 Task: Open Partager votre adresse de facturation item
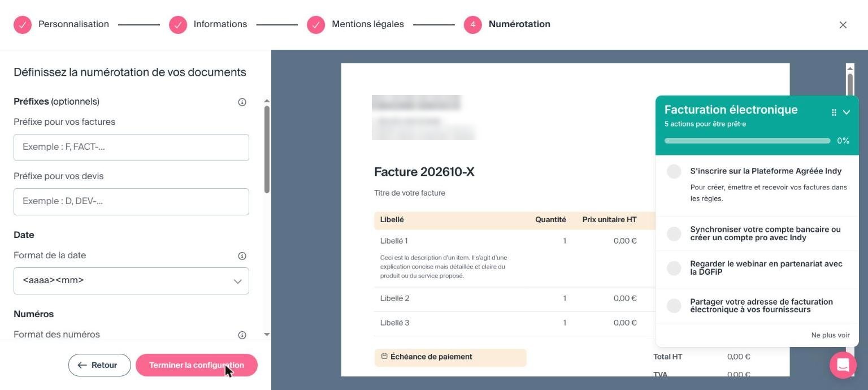tap(761, 306)
